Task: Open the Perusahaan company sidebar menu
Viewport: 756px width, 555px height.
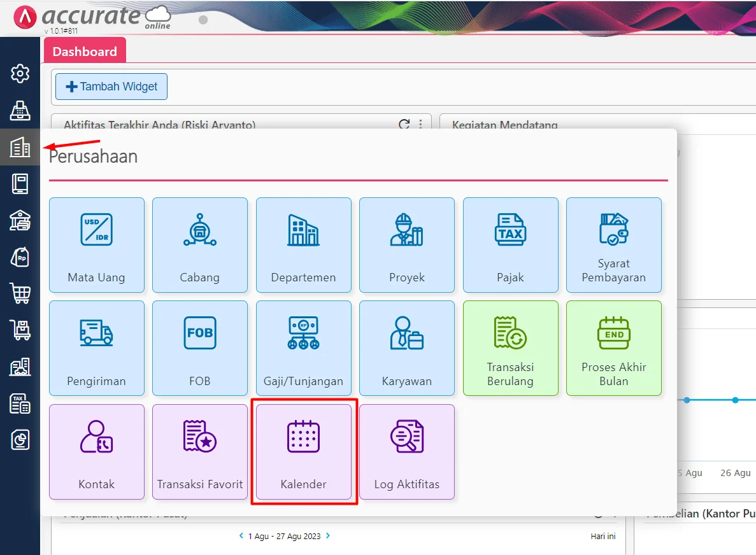Action: (x=20, y=148)
